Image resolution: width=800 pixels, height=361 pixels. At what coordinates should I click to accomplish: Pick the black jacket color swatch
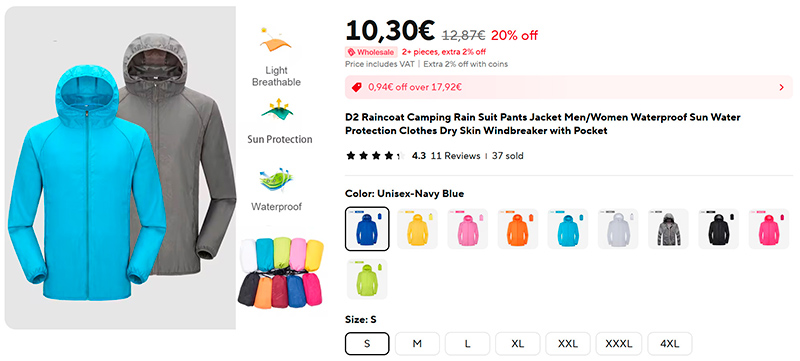pos(718,229)
